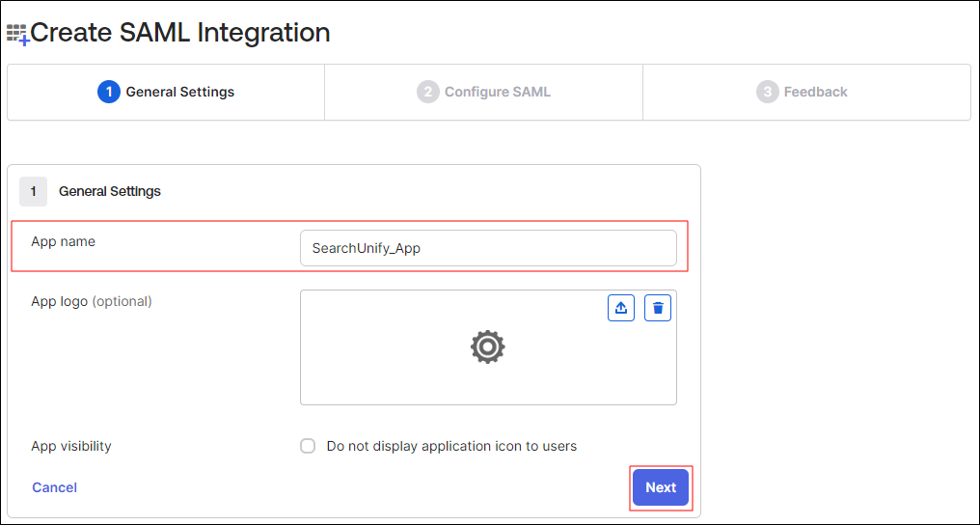Image resolution: width=980 pixels, height=525 pixels.
Task: Delete the app logo with the trash icon
Action: 658,308
